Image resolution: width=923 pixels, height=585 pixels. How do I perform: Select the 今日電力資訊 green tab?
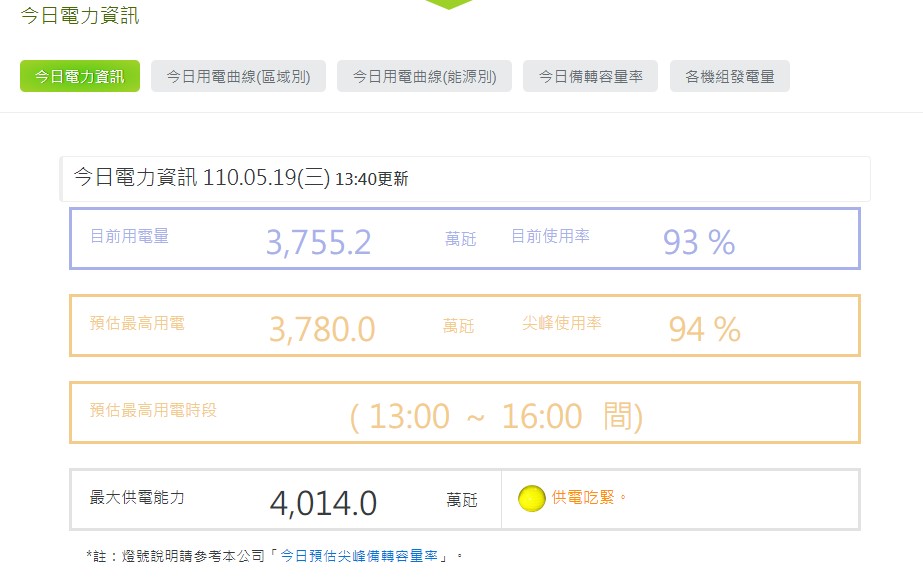click(x=80, y=76)
